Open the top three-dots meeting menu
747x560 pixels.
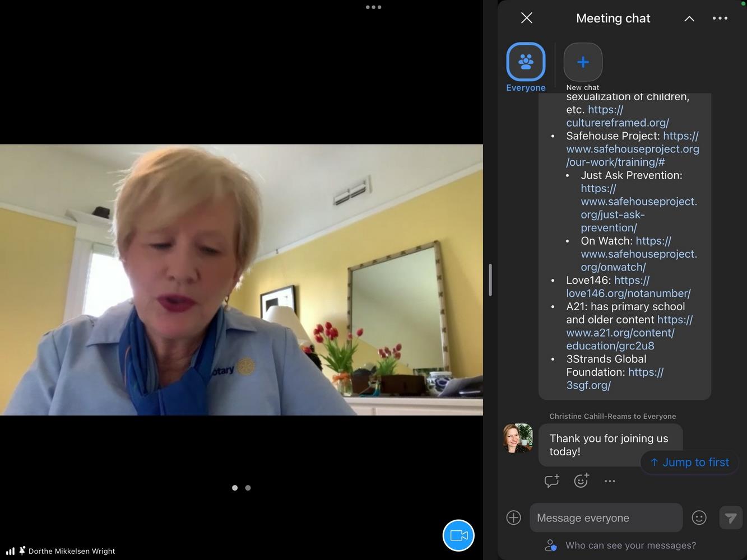click(x=373, y=7)
